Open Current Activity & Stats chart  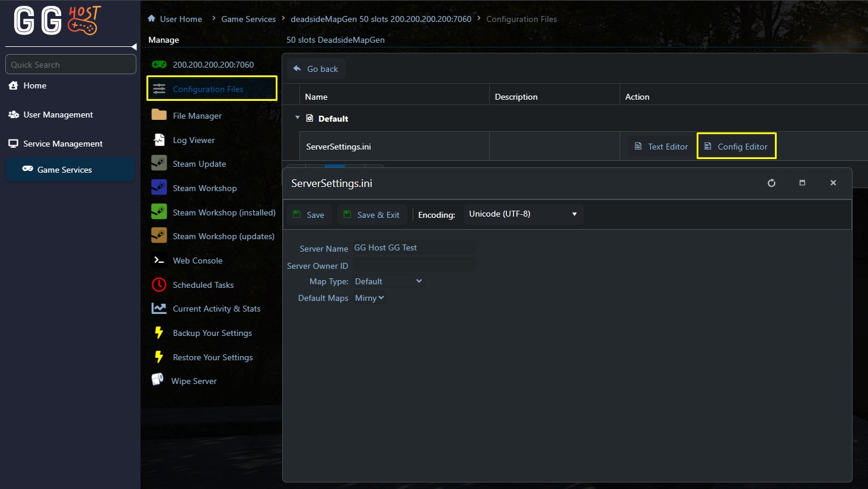(x=159, y=309)
